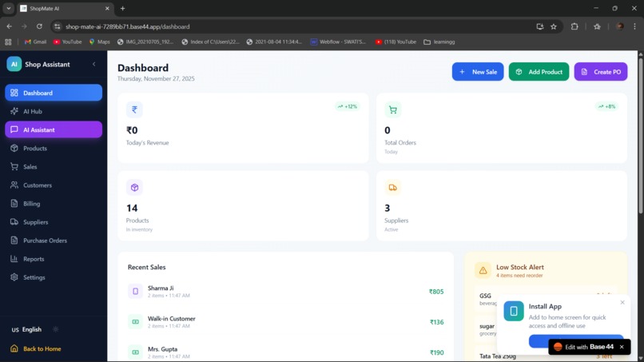Open Purchase Orders in the sidebar
The width and height of the screenshot is (644, 362).
click(x=54, y=241)
